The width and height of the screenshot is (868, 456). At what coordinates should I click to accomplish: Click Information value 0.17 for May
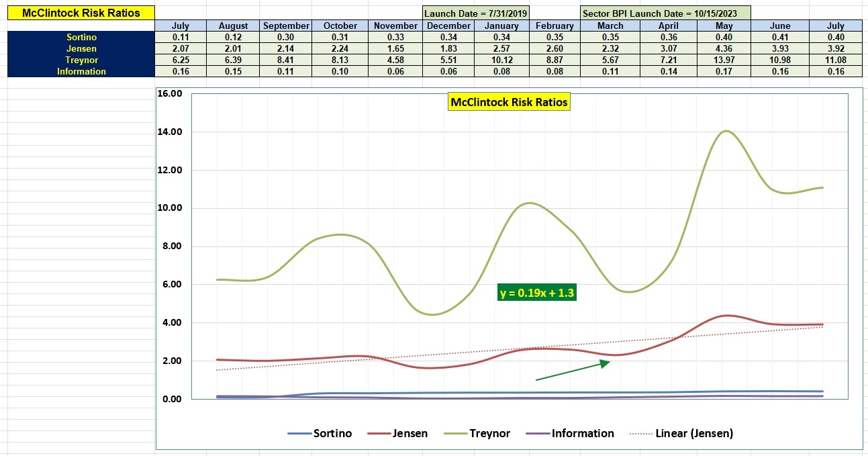[x=724, y=71]
